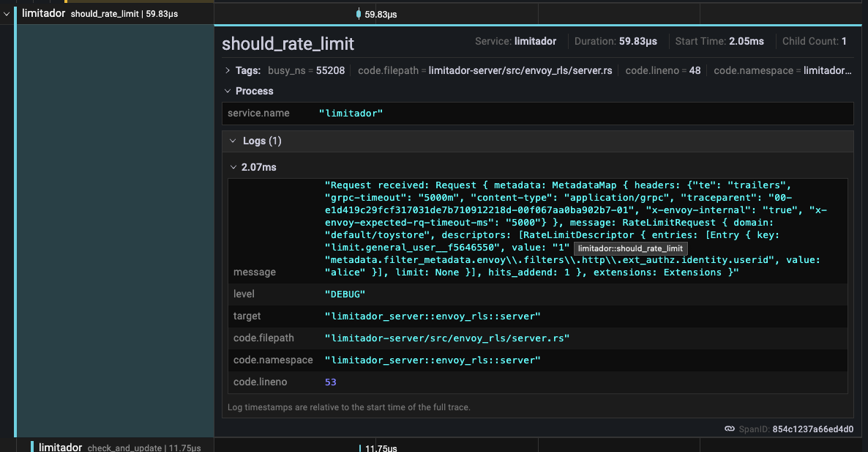Click the level DEBUG log row
The height and width of the screenshot is (452, 868).
tap(537, 294)
